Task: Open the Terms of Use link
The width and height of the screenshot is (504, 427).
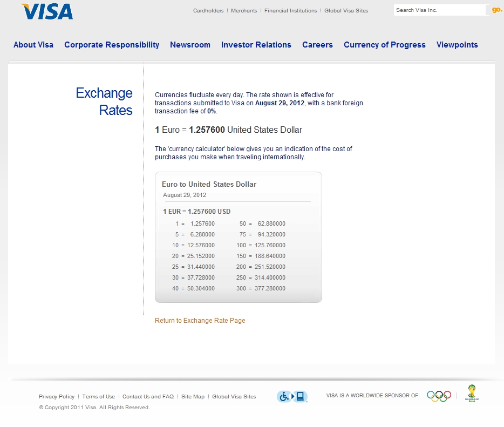Action: 98,396
